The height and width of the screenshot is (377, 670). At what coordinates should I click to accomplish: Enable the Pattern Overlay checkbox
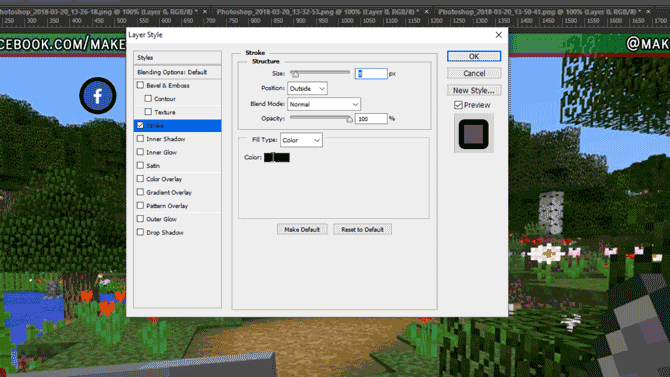pyautogui.click(x=140, y=205)
